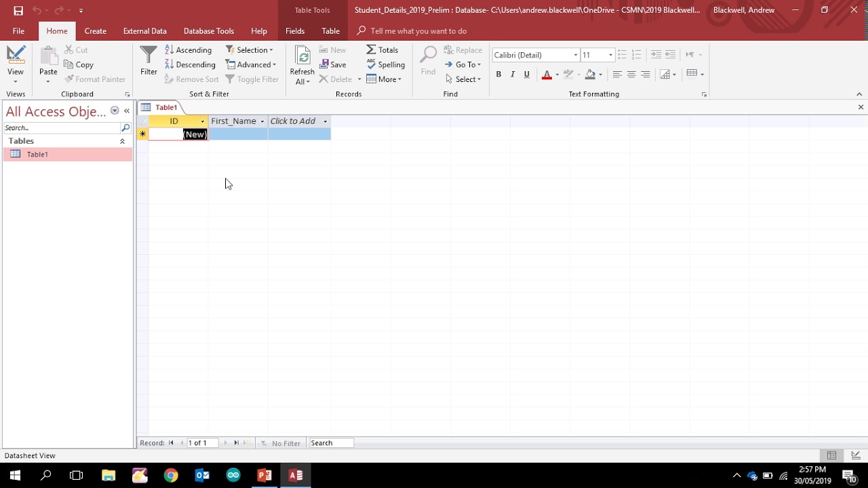Open the Advanced filter dropdown
This screenshot has height=488, width=868.
coord(251,64)
